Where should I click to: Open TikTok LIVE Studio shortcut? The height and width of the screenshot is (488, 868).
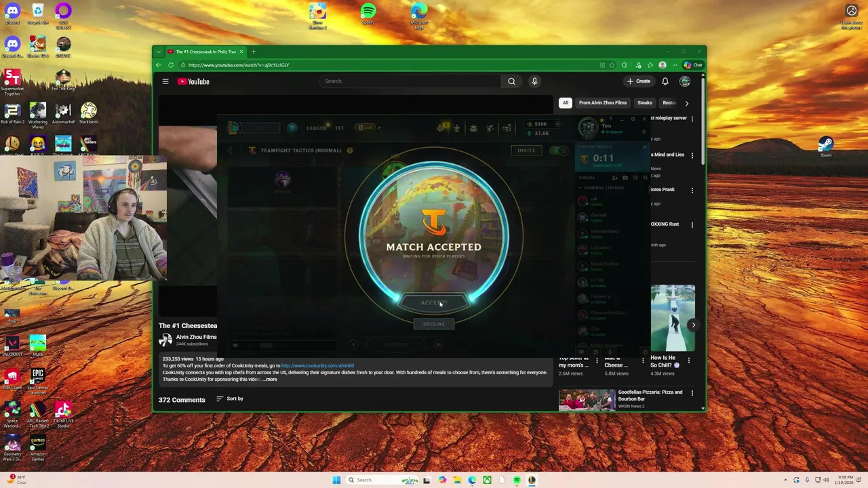click(63, 414)
